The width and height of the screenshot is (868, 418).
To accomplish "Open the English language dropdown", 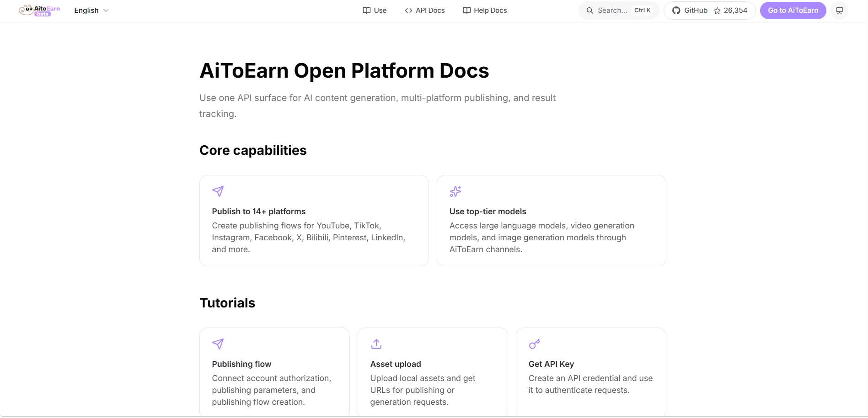I will (91, 11).
